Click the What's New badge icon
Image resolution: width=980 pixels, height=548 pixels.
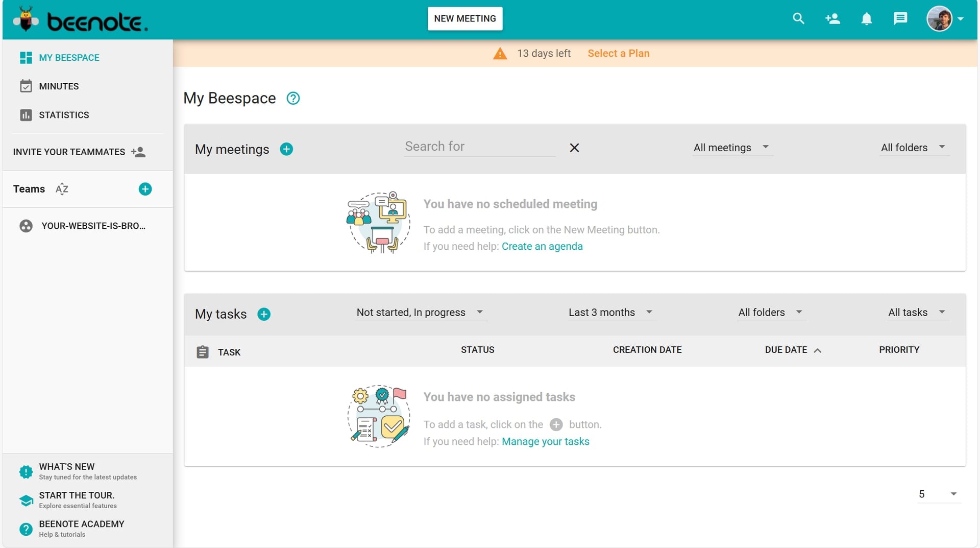[26, 471]
